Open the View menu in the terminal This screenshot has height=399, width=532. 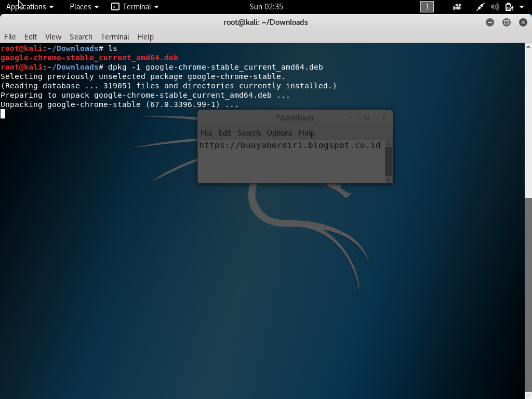(53, 37)
